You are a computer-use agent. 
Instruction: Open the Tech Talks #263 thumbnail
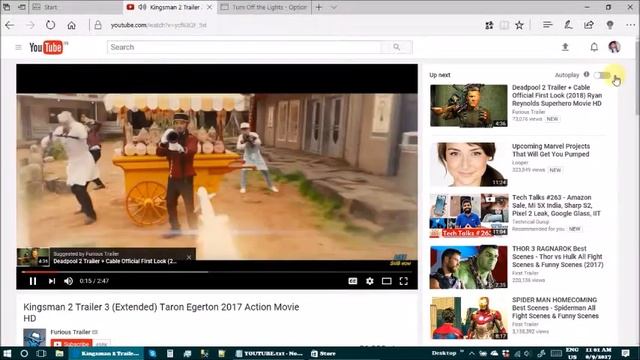[469, 215]
